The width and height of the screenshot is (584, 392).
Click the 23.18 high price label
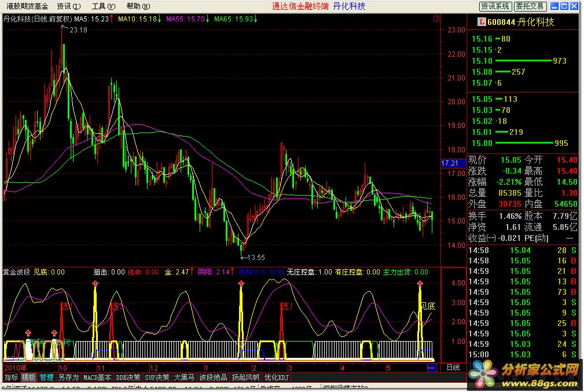point(78,30)
